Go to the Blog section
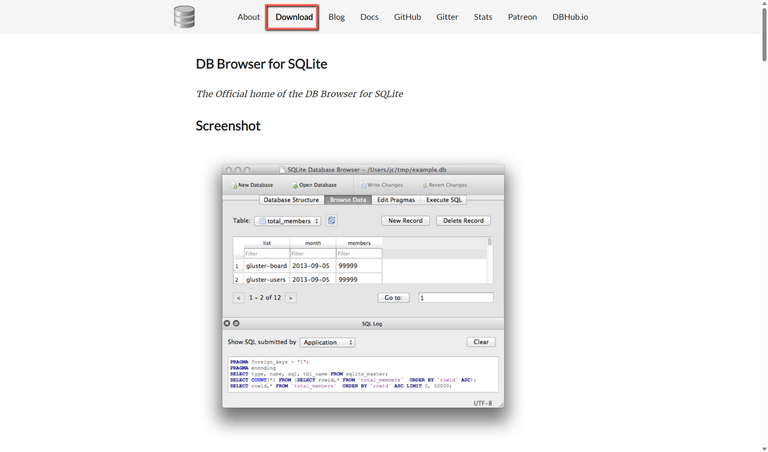Viewport: 768px width, 452px height. point(336,17)
